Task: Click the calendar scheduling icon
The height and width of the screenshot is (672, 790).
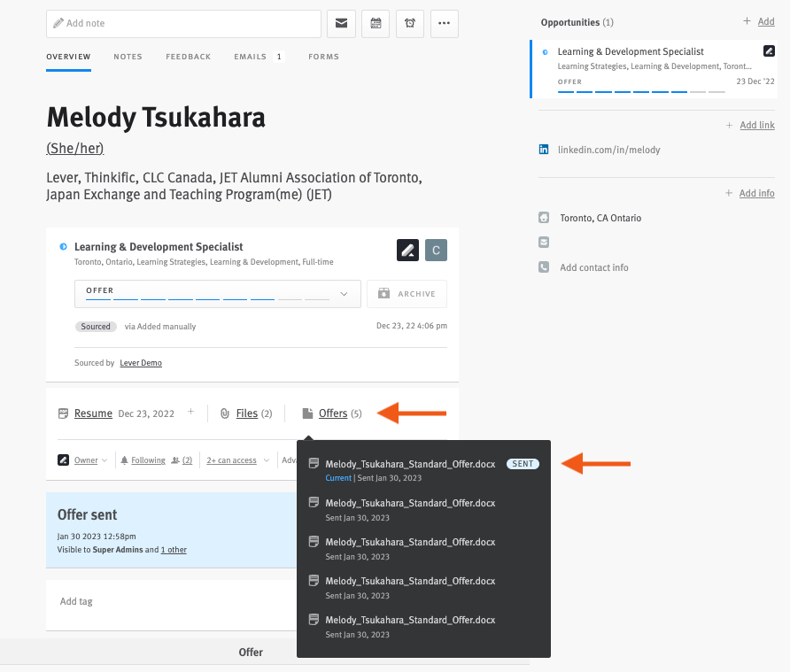Action: pos(376,24)
